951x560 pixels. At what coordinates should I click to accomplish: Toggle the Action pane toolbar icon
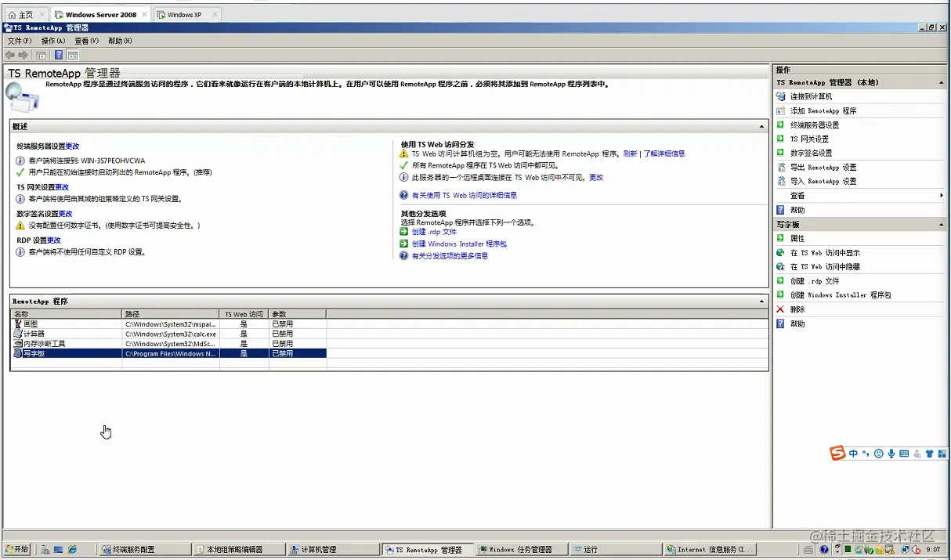73,55
